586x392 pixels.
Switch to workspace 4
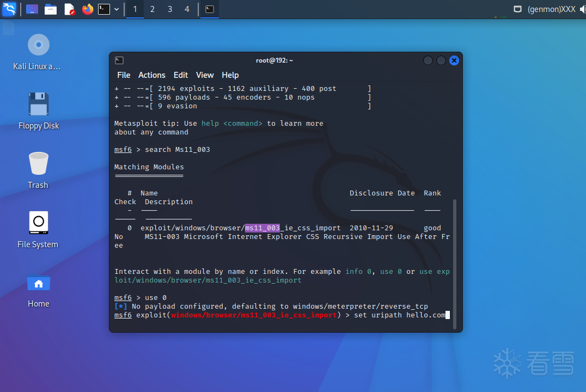(187, 9)
